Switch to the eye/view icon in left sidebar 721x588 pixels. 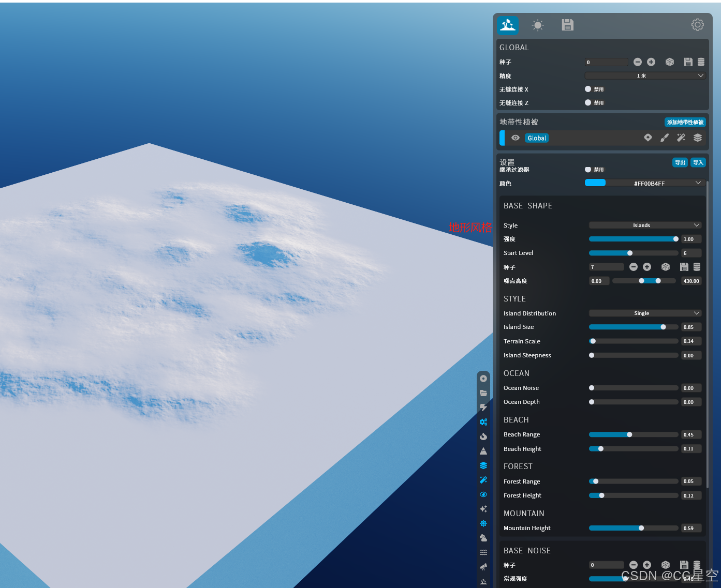click(x=483, y=494)
